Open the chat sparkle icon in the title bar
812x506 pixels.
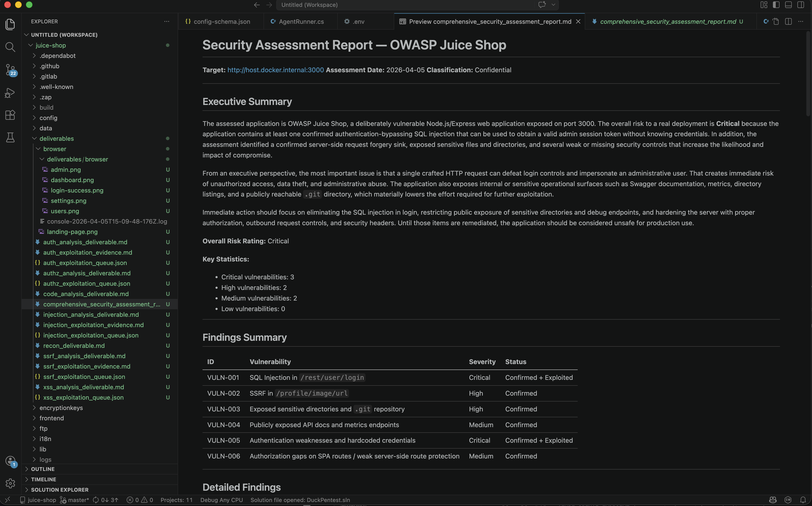tap(542, 5)
